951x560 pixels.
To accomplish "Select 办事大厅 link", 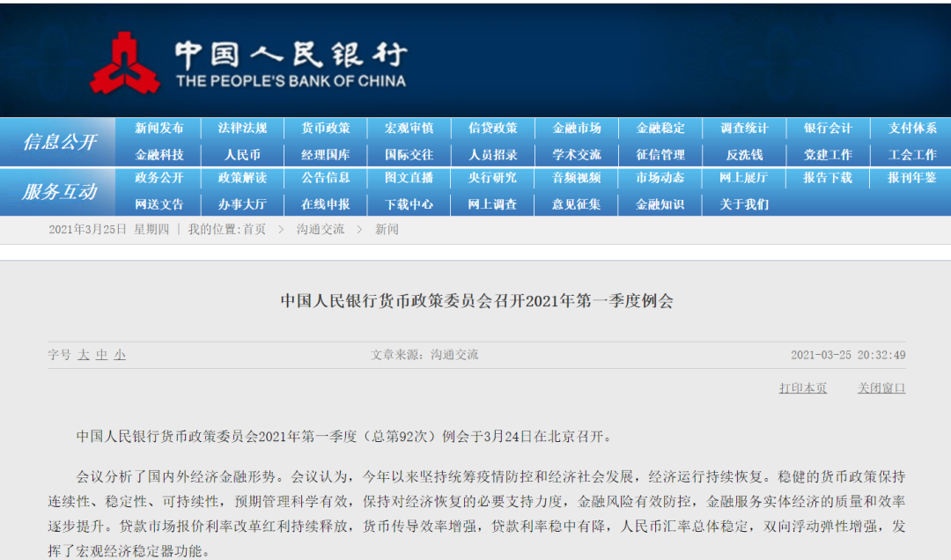I will point(242,204).
